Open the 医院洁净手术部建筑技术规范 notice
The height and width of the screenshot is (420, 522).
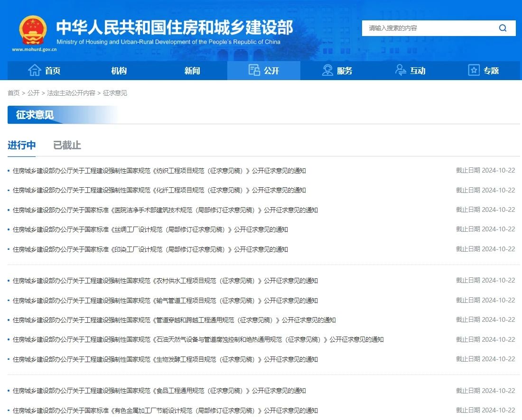click(x=165, y=210)
